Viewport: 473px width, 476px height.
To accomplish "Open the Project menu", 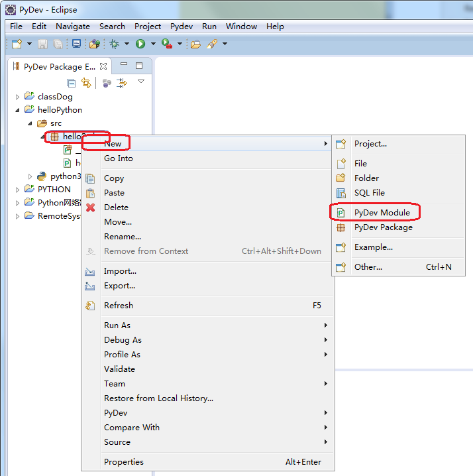I will pyautogui.click(x=148, y=27).
